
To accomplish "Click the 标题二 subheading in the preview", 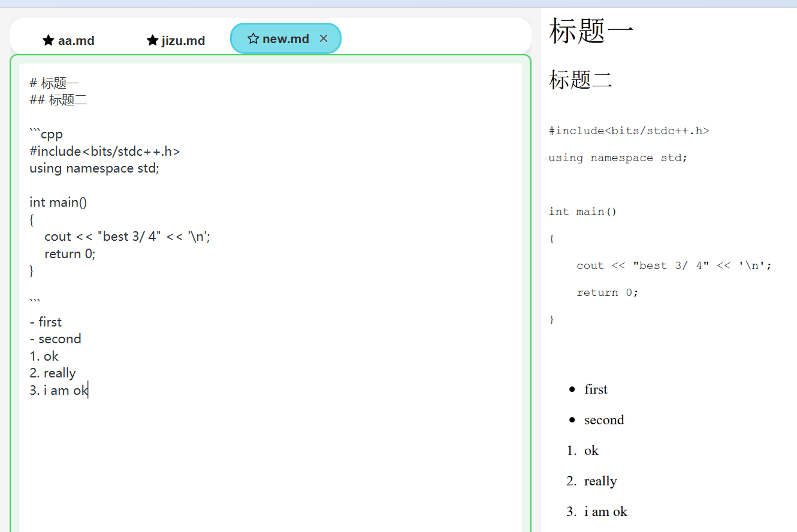I will [x=581, y=79].
